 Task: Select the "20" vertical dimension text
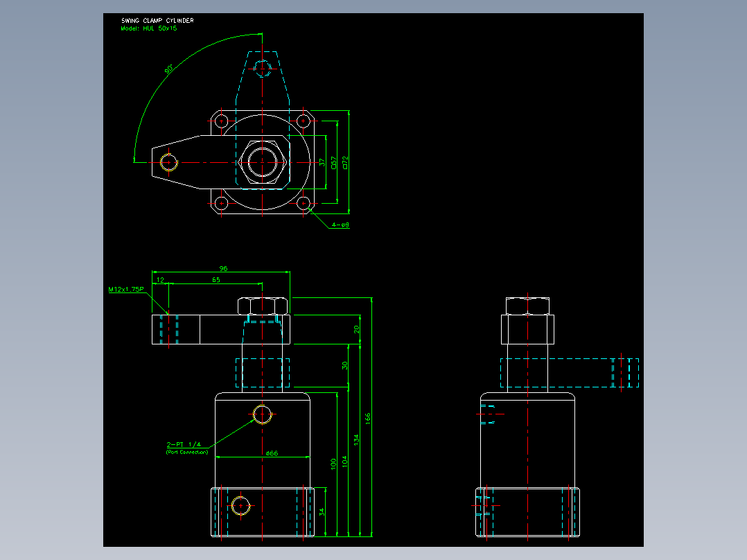click(356, 329)
